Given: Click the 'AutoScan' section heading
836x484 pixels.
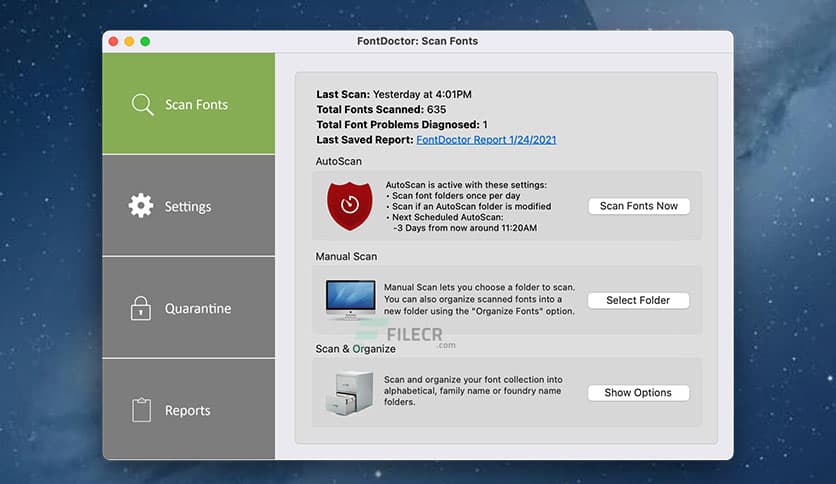Looking at the screenshot, I should point(339,161).
